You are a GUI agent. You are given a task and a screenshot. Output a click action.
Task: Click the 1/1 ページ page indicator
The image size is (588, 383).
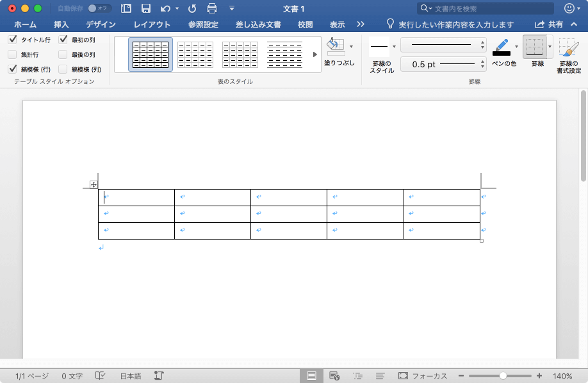coord(32,375)
